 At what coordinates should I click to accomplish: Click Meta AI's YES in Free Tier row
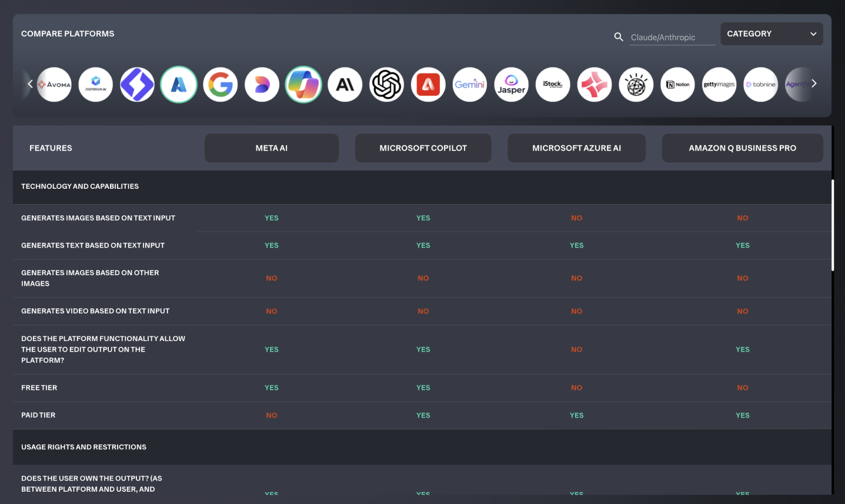pos(272,388)
